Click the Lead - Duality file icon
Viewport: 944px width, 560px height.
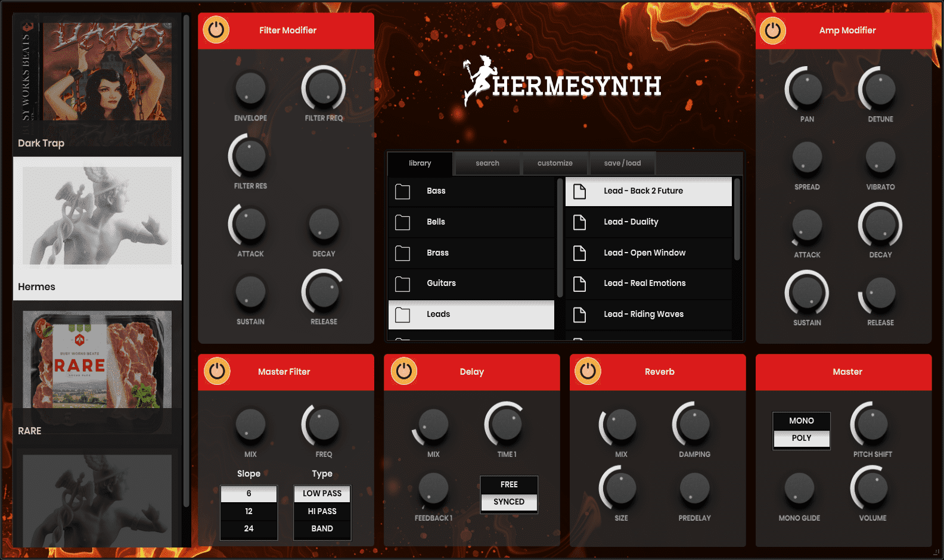(579, 222)
